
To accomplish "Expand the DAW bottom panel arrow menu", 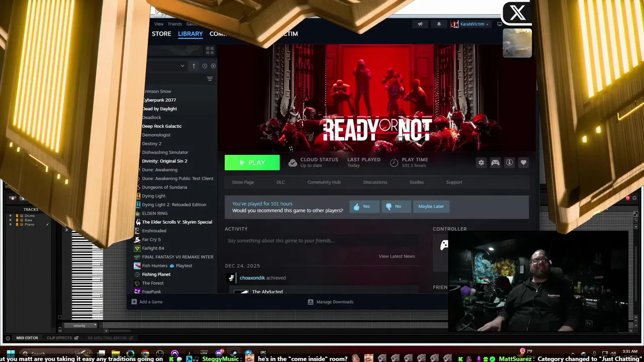I will [x=7, y=338].
